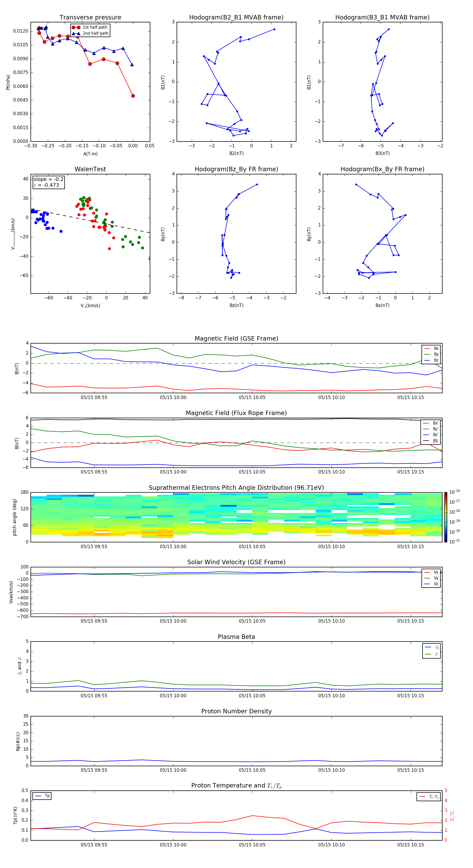Click '05/15 10:00' tick under Solar Wind Velocity
The image size is (473, 868).
[x=173, y=621]
